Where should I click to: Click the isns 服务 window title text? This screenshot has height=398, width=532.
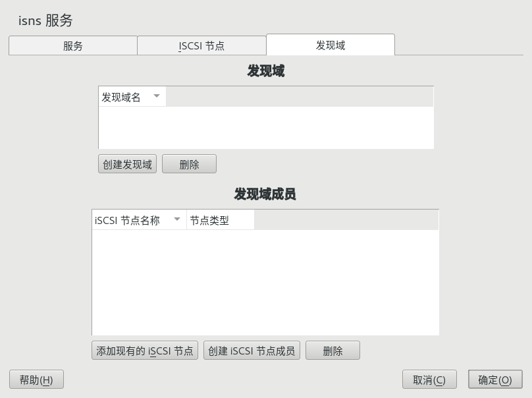coord(45,20)
